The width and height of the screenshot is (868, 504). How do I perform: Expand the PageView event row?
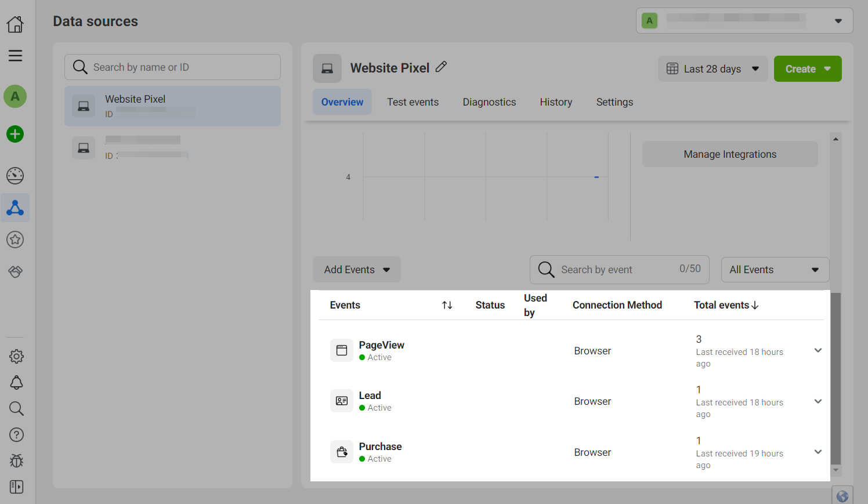[818, 350]
